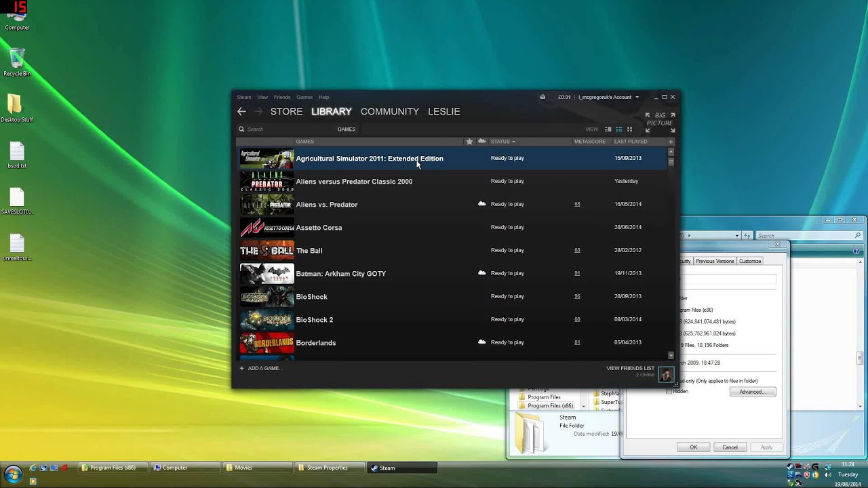The height and width of the screenshot is (488, 868).
Task: Open account dropdown for l_mcgregoruk's Account
Action: pos(608,97)
